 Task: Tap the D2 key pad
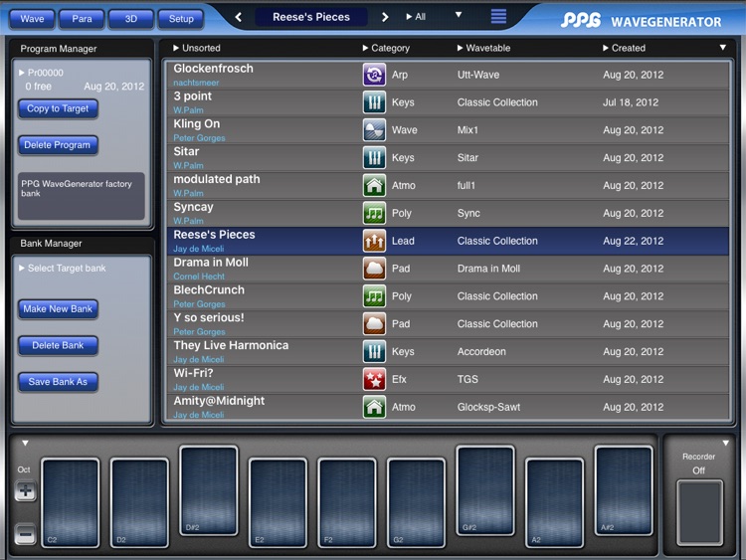click(139, 503)
